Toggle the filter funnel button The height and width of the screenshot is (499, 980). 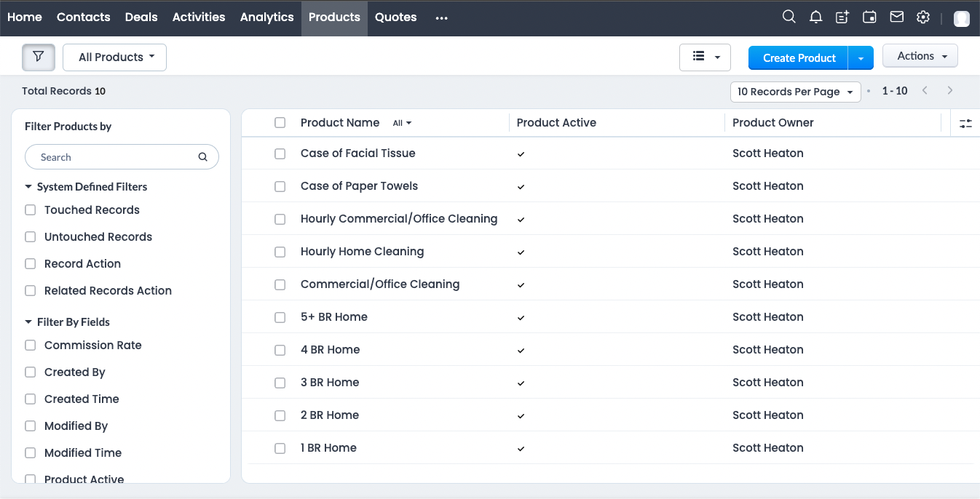click(x=39, y=57)
